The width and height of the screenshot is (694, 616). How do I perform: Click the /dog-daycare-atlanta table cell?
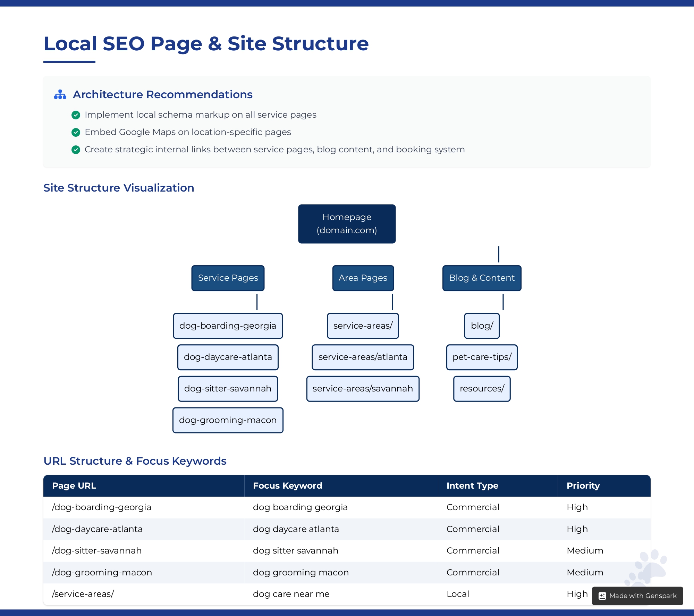(x=97, y=529)
